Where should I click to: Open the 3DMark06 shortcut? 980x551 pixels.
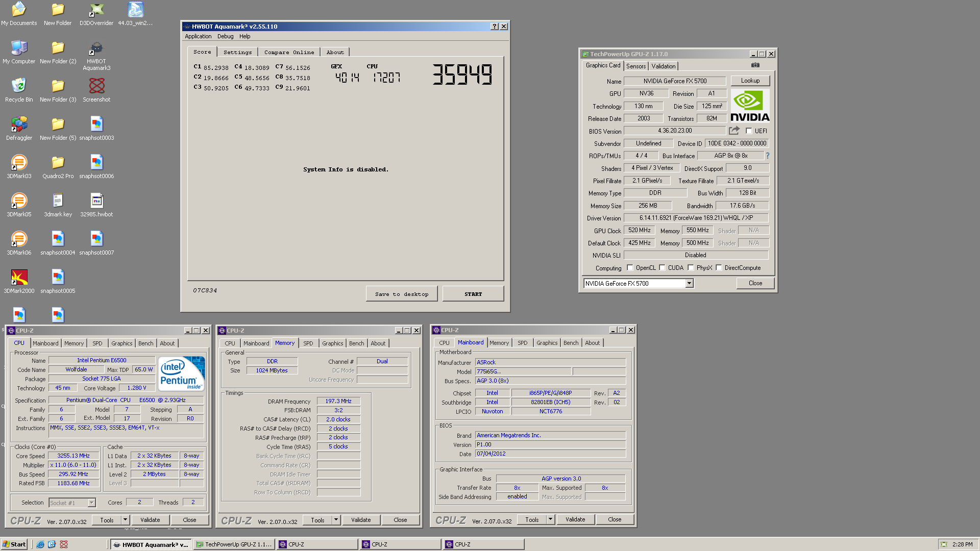point(19,243)
